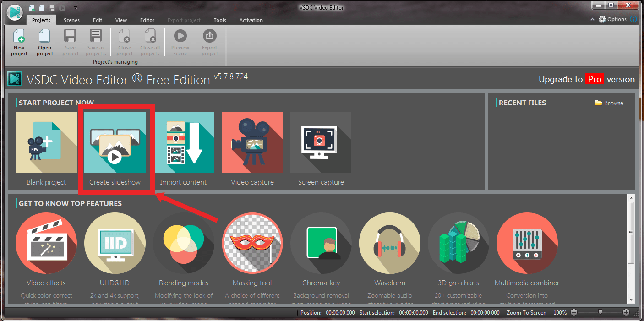Select the Import content icon
Image resolution: width=644 pixels, height=321 pixels.
pyautogui.click(x=184, y=142)
